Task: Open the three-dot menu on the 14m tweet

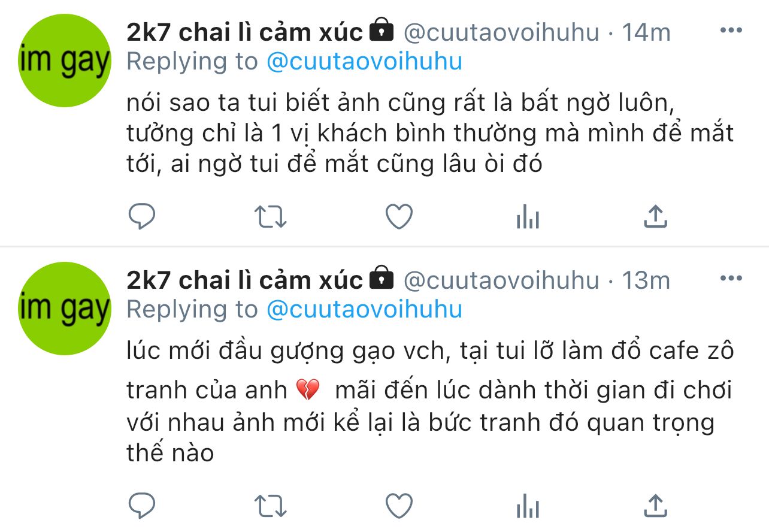Action: click(731, 31)
